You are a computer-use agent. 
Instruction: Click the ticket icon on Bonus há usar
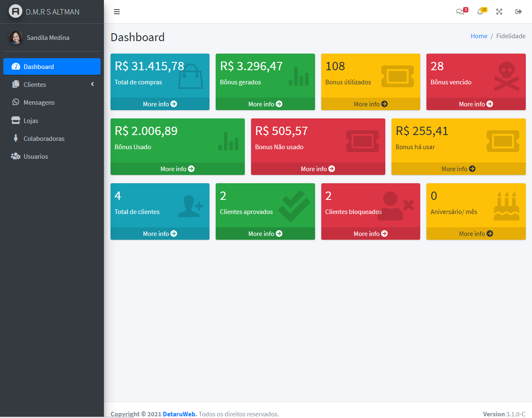[x=503, y=141]
